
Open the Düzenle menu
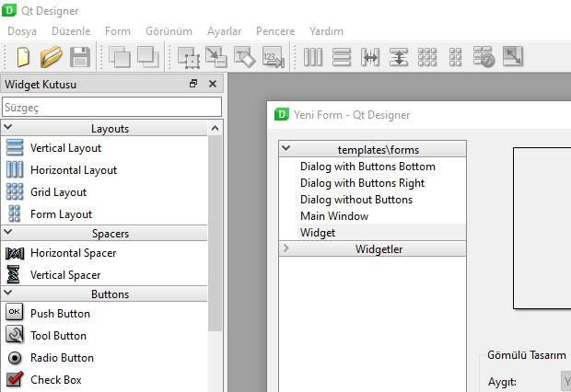pos(71,31)
